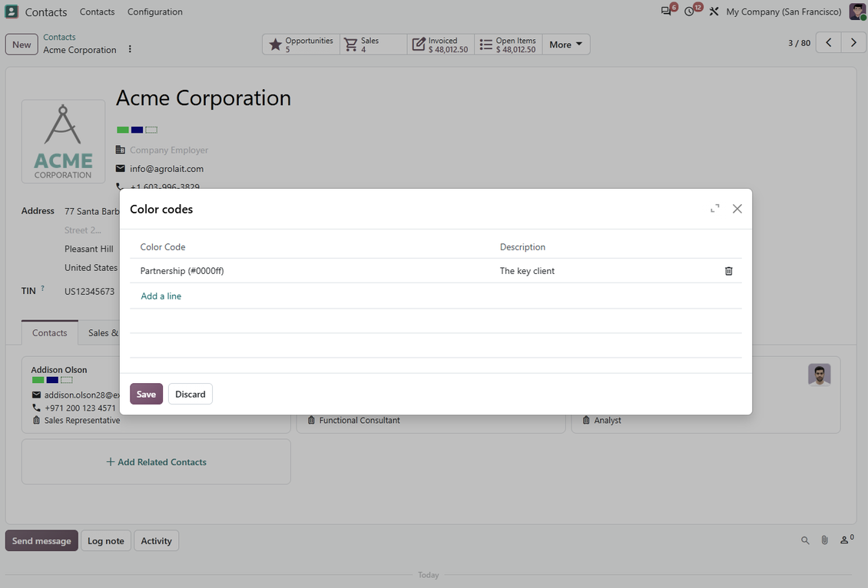Screen dimensions: 868x588
Task: Open the Open Items smart button
Action: click(x=509, y=45)
